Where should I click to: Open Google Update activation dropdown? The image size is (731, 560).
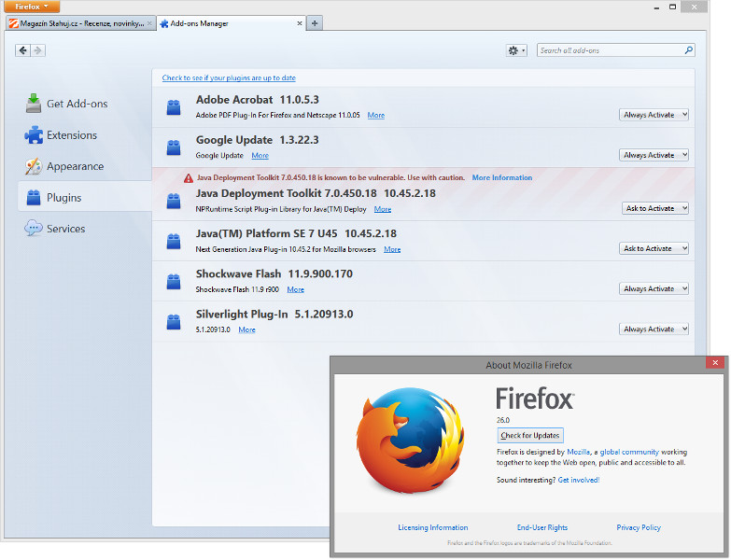pos(654,155)
